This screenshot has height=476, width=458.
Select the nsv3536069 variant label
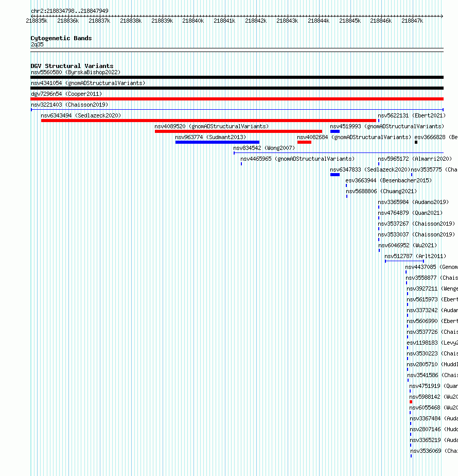pyautogui.click(x=434, y=451)
